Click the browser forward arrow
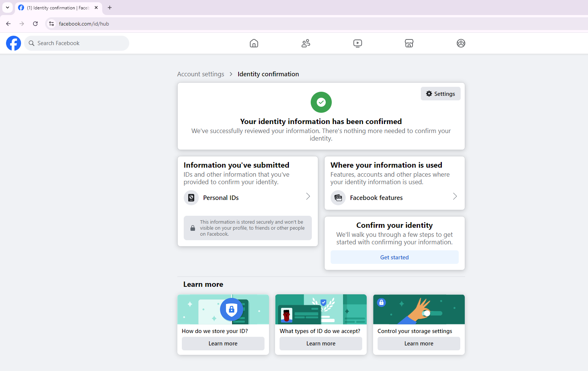 22,24
